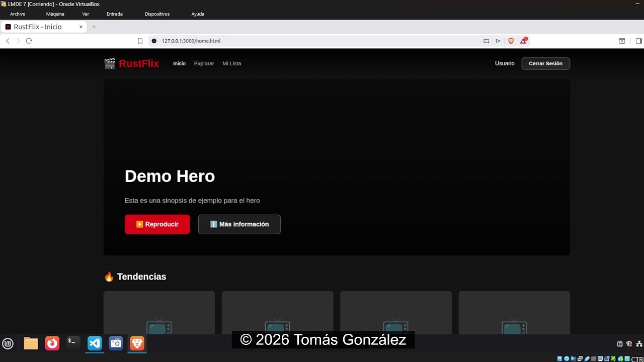This screenshot has height=362, width=644.
Task: Open the Dispositivos menu
Action: coord(157,14)
